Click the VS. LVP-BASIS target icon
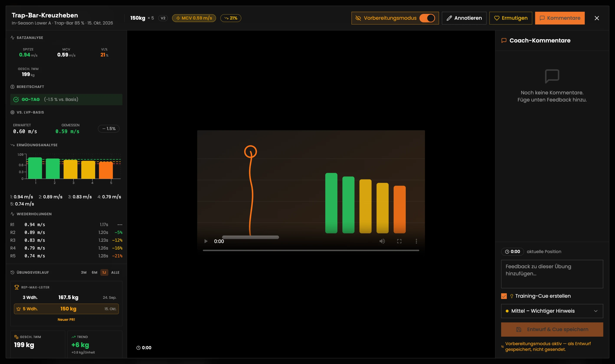The width and height of the screenshot is (615, 364). point(13,112)
